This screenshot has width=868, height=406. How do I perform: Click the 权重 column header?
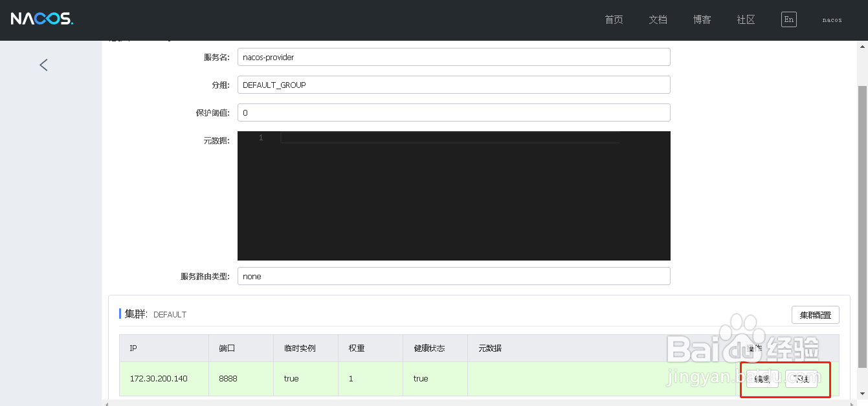click(x=370, y=348)
